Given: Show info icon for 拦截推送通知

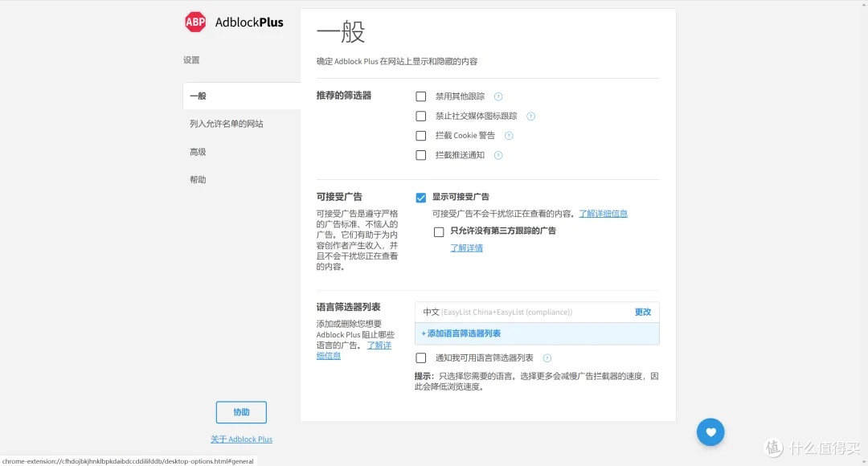Looking at the screenshot, I should pyautogui.click(x=498, y=156).
